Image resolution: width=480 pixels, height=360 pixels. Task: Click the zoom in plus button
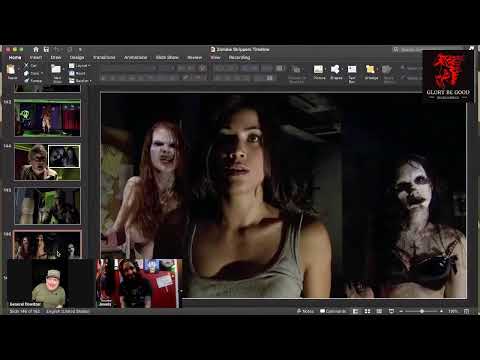pyautogui.click(x=441, y=311)
